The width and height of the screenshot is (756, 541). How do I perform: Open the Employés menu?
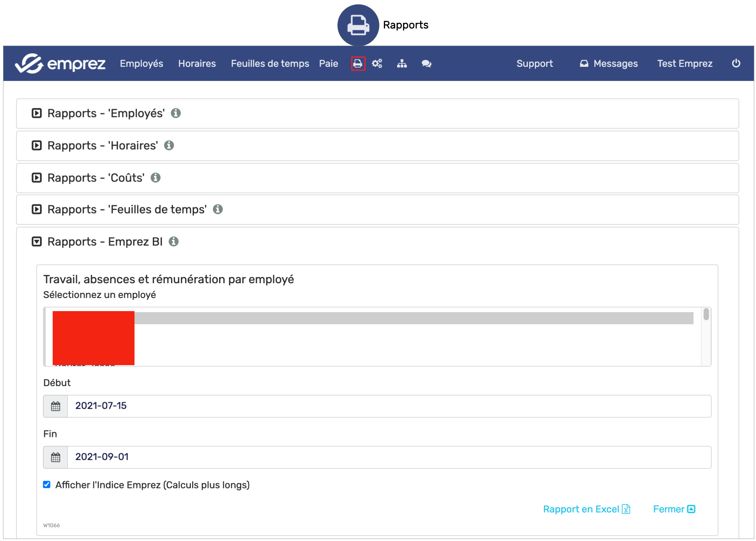coord(141,63)
